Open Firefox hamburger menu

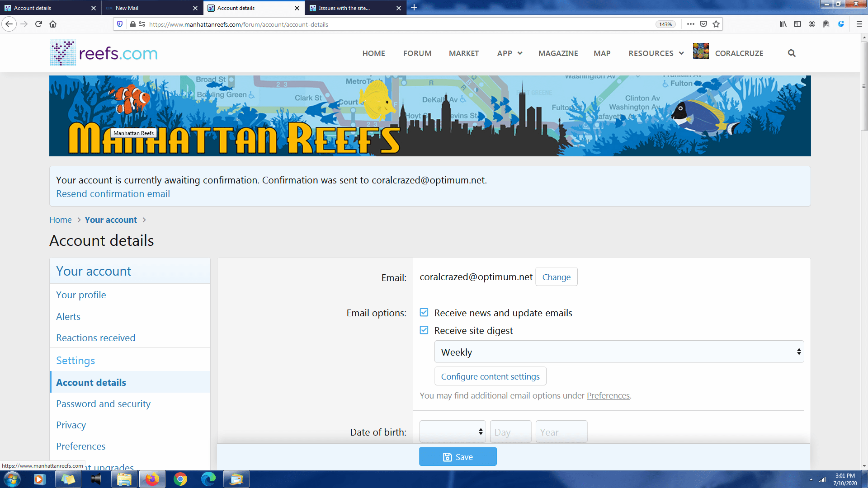click(x=859, y=24)
